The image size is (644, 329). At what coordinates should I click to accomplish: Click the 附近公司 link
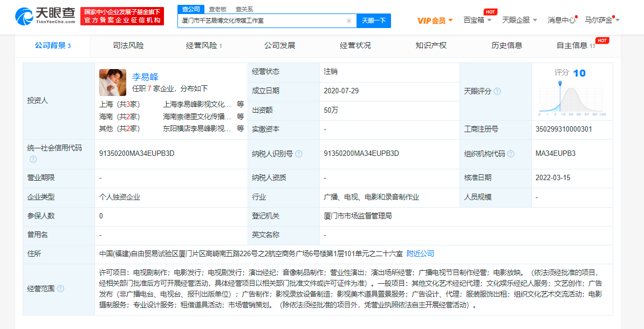click(420, 253)
